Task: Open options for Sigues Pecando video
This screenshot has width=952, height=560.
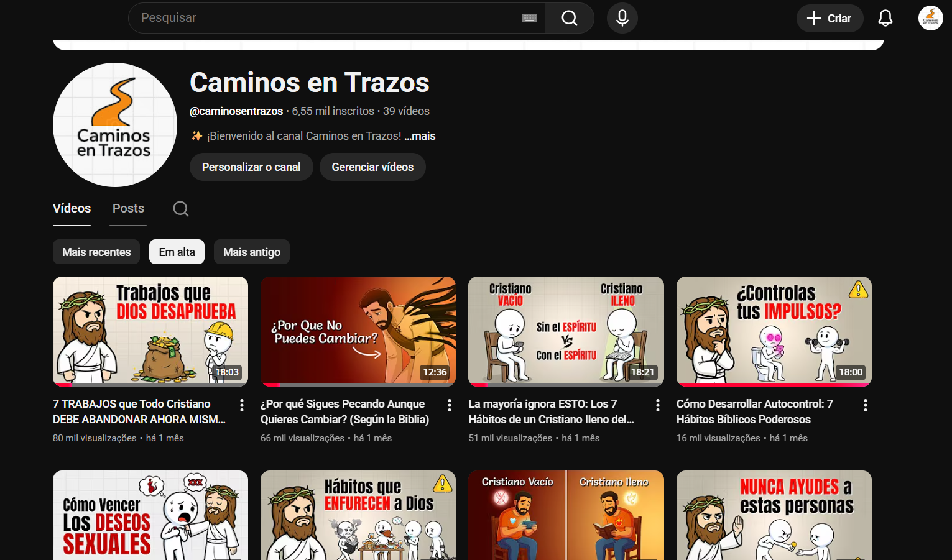Action: click(x=450, y=405)
